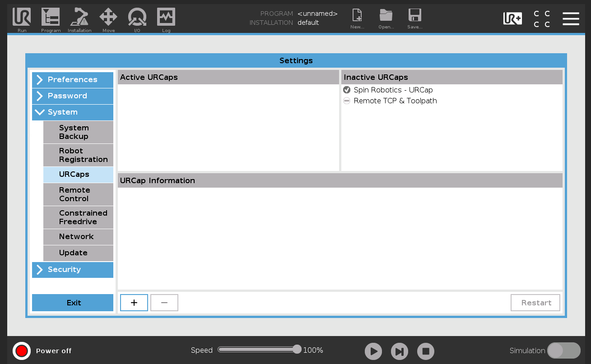Screen dimensions: 591x364
Task: Click the Step forward button
Action: click(400, 351)
